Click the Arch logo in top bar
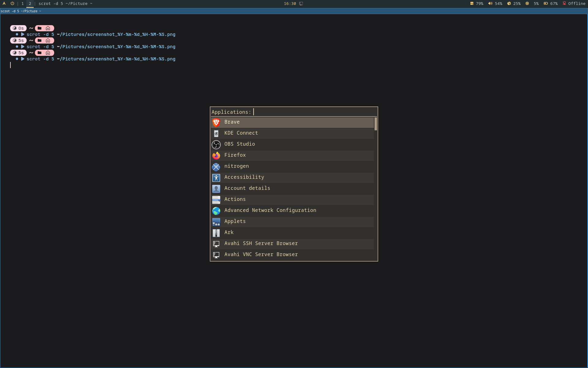This screenshot has height=368, width=588. 4,3
